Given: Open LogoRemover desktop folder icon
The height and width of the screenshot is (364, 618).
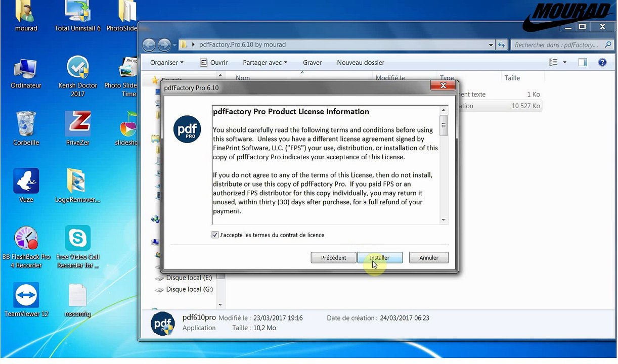Looking at the screenshot, I should click(77, 186).
